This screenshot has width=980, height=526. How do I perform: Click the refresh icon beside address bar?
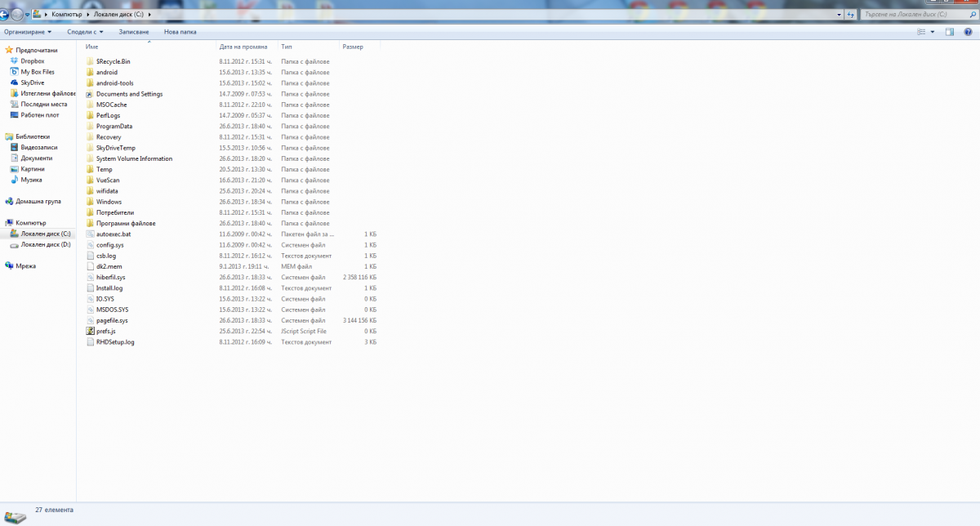coord(852,14)
